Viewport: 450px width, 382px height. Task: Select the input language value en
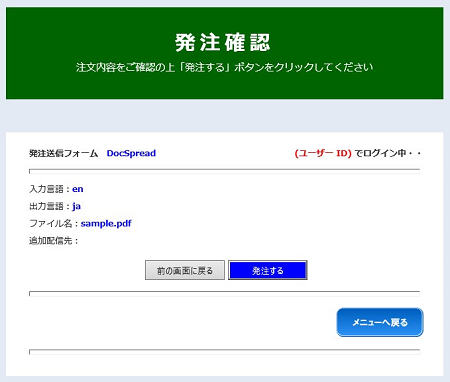78,189
